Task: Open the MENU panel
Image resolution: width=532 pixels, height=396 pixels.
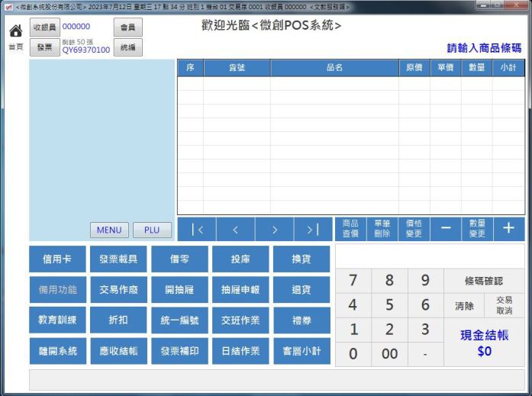Action: [109, 230]
